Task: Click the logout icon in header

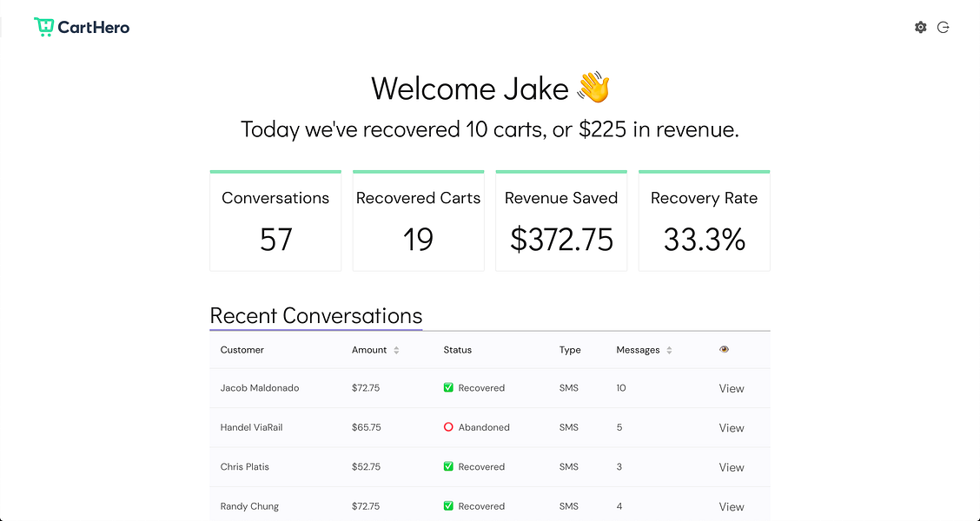Action: [944, 28]
